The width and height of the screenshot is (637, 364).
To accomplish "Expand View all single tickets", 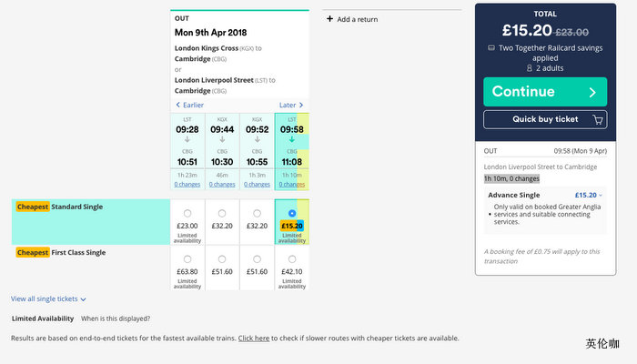I will tap(49, 298).
